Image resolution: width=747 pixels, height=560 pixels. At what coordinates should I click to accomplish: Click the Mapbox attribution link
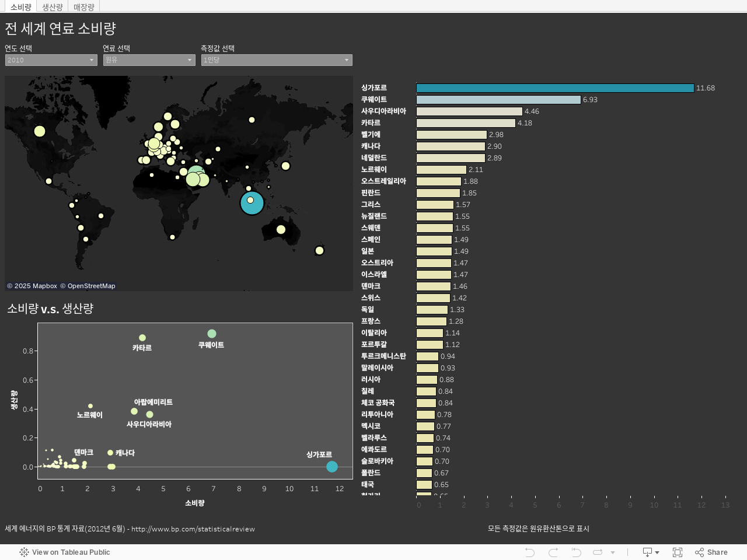(x=32, y=286)
